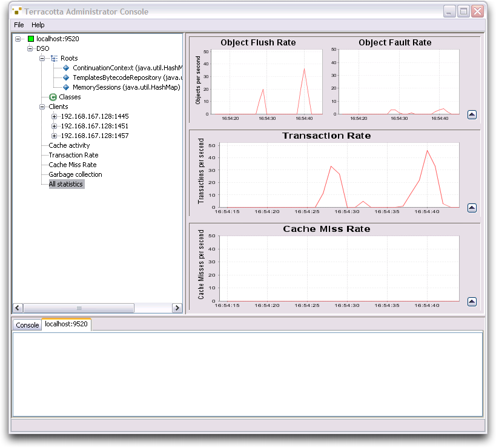
Task: Open the Cache activity tree item
Action: [69, 145]
